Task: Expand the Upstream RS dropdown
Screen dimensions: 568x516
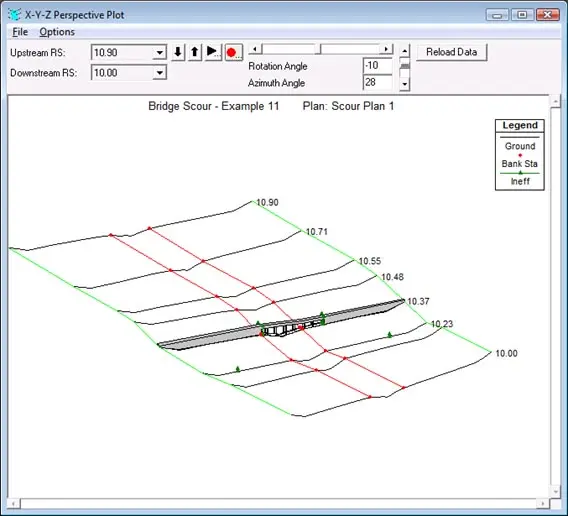Action: (x=159, y=53)
